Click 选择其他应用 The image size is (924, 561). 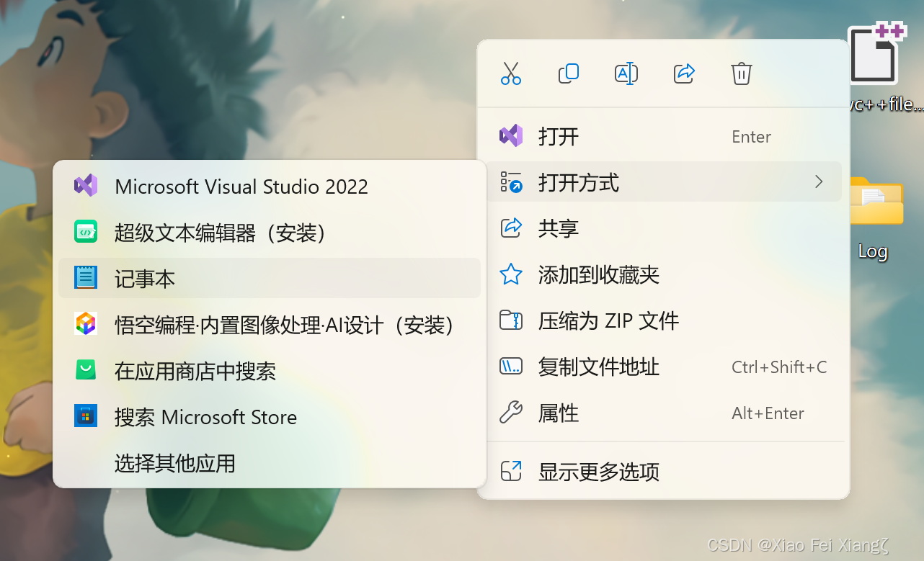click(x=270, y=462)
